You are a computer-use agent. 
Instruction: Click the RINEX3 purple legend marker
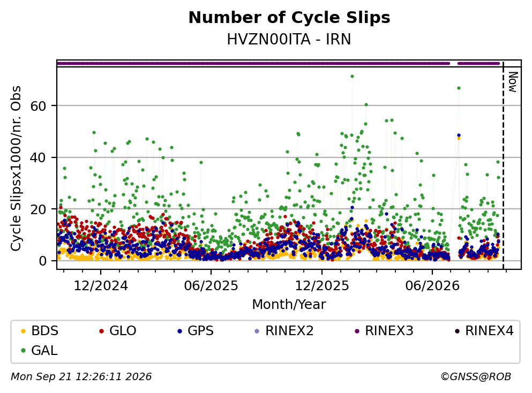pyautogui.click(x=357, y=331)
